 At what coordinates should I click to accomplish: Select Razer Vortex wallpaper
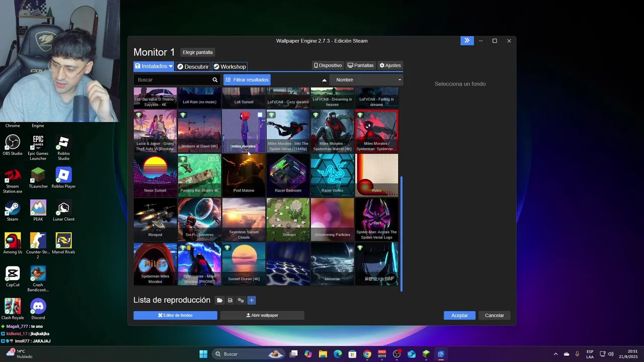pyautogui.click(x=332, y=174)
